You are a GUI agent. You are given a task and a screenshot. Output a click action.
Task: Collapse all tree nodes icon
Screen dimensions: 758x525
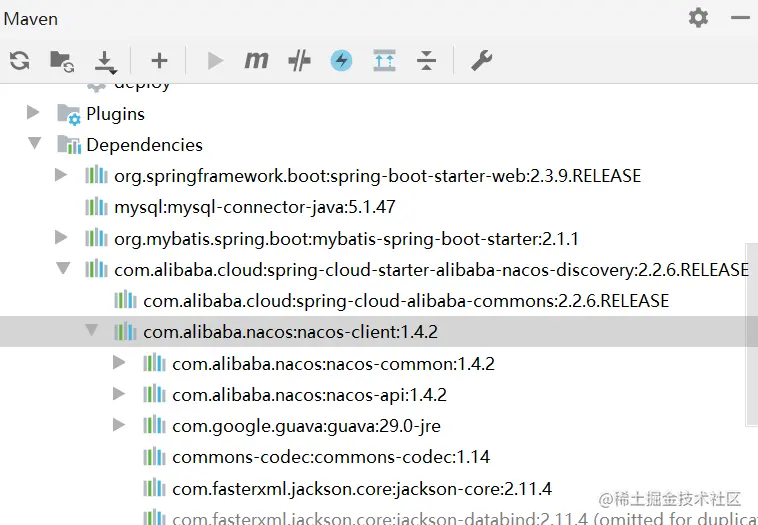tap(426, 61)
